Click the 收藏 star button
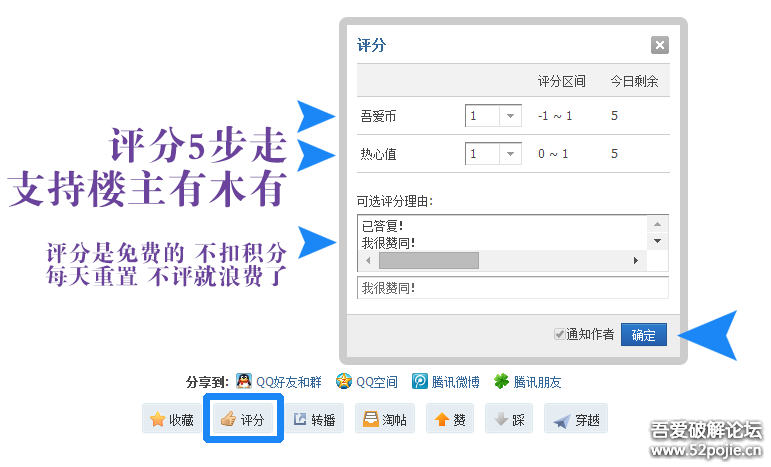This screenshot has height=467, width=771. tap(171, 420)
